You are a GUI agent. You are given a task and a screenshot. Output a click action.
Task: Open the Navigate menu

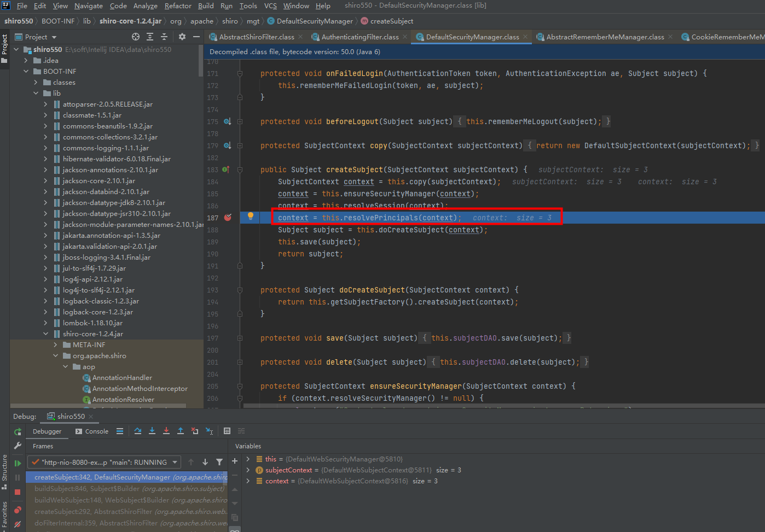point(89,5)
